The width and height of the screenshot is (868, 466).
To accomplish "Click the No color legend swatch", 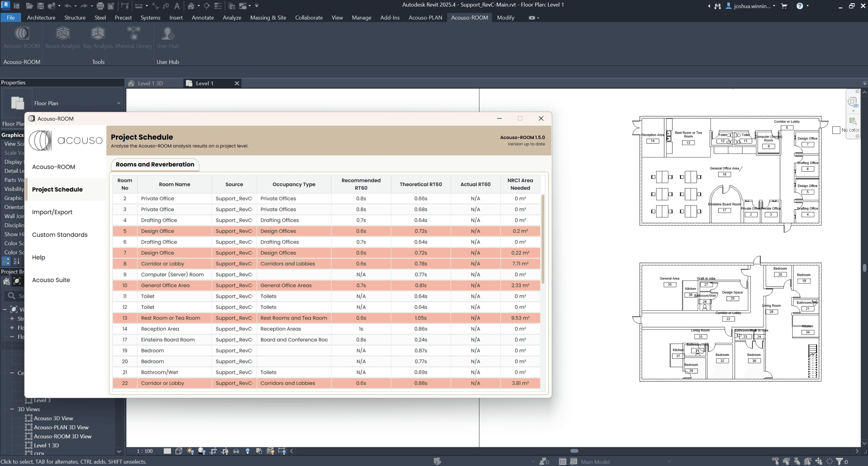I will tap(836, 130).
